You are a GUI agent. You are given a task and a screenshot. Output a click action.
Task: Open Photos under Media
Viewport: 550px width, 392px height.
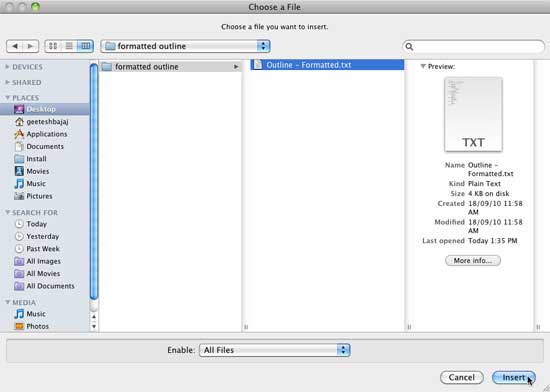point(45,326)
